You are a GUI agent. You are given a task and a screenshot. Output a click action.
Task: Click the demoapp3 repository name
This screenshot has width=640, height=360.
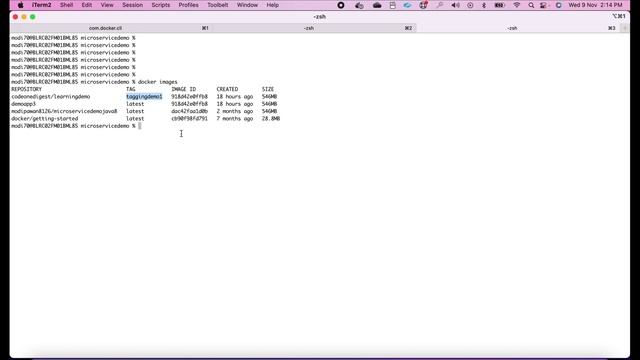pyautogui.click(x=23, y=104)
